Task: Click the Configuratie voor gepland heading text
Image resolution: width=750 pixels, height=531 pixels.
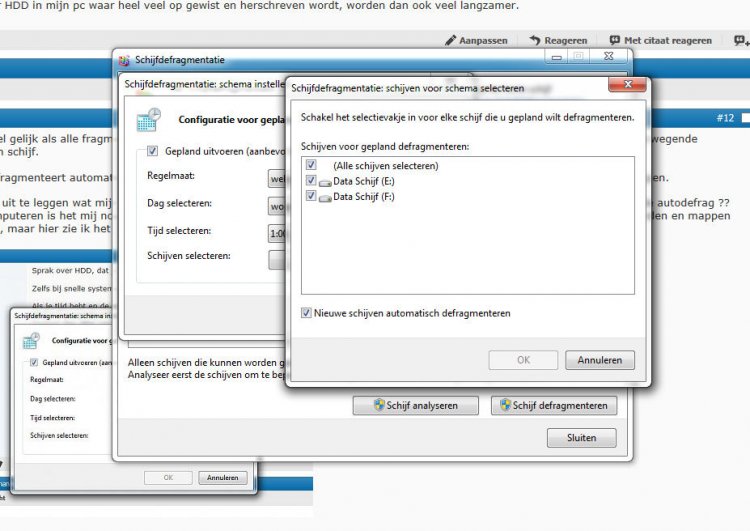Action: pyautogui.click(x=232, y=120)
